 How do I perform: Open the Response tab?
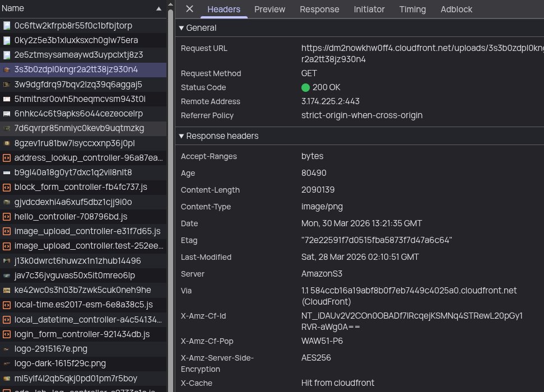[x=319, y=10]
